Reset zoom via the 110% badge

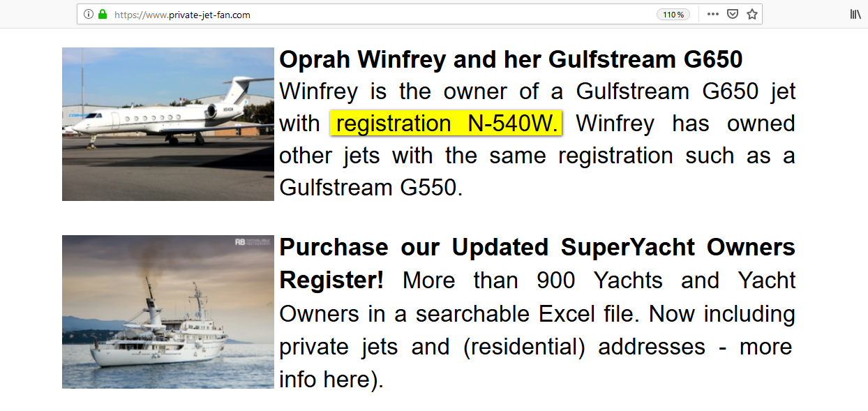click(x=673, y=15)
